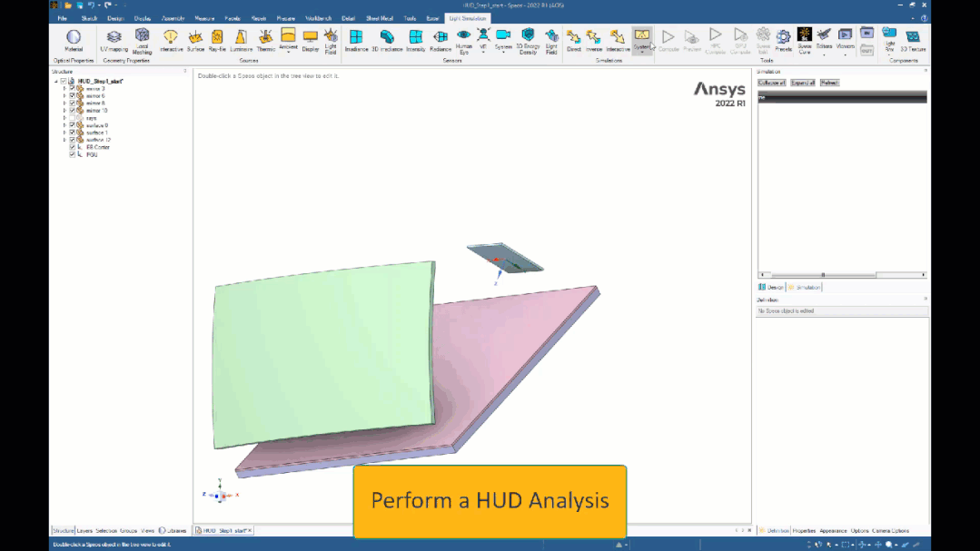Open the Luminaire source tool

click(x=241, y=40)
